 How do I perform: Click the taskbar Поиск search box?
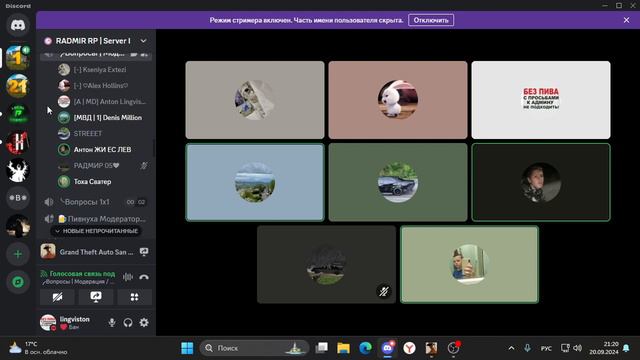tap(254, 348)
